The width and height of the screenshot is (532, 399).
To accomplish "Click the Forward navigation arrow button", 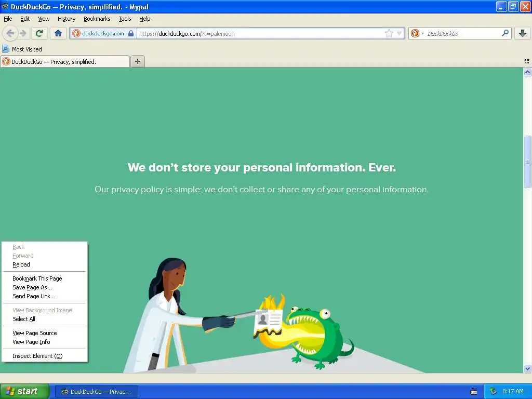I will point(23,33).
